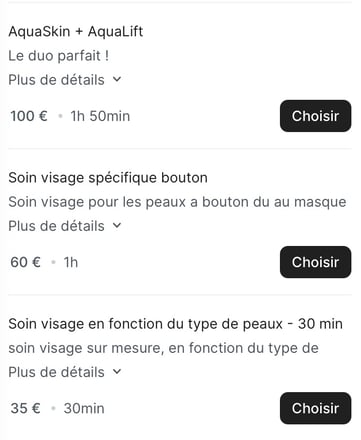
Task: Open Plus de détails for type de peaux
Action: (65, 372)
